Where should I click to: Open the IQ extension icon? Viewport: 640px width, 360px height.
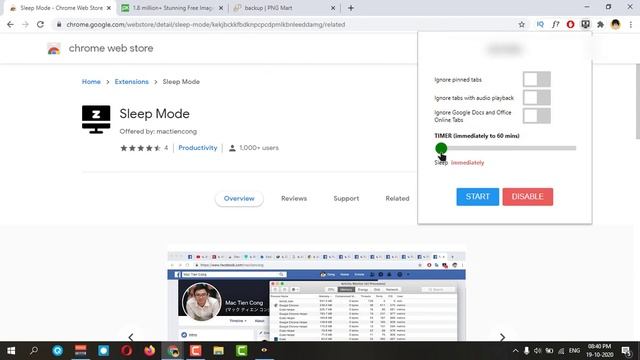(540, 24)
